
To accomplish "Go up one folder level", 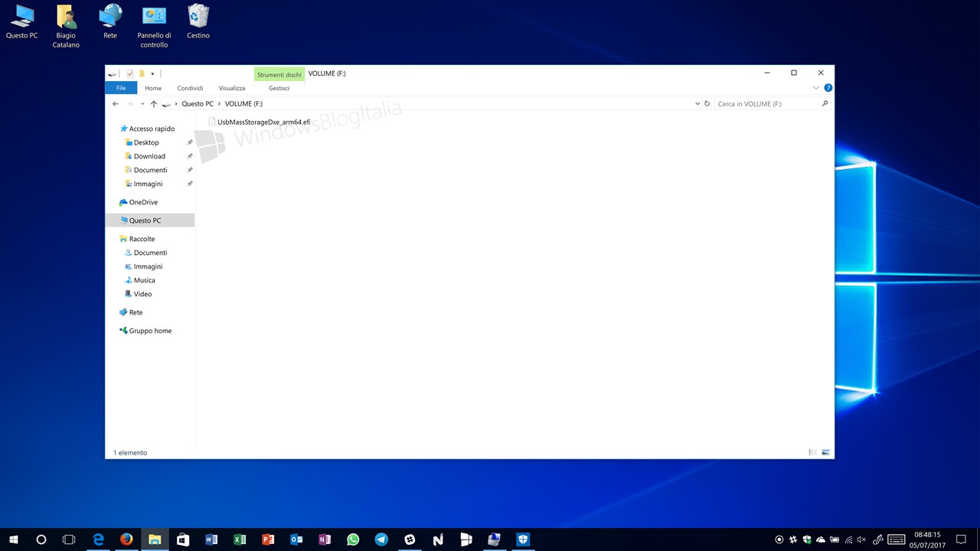I will [154, 103].
